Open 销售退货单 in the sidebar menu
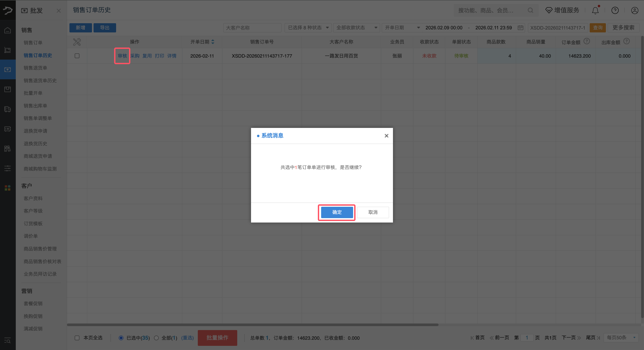 pyautogui.click(x=35, y=68)
